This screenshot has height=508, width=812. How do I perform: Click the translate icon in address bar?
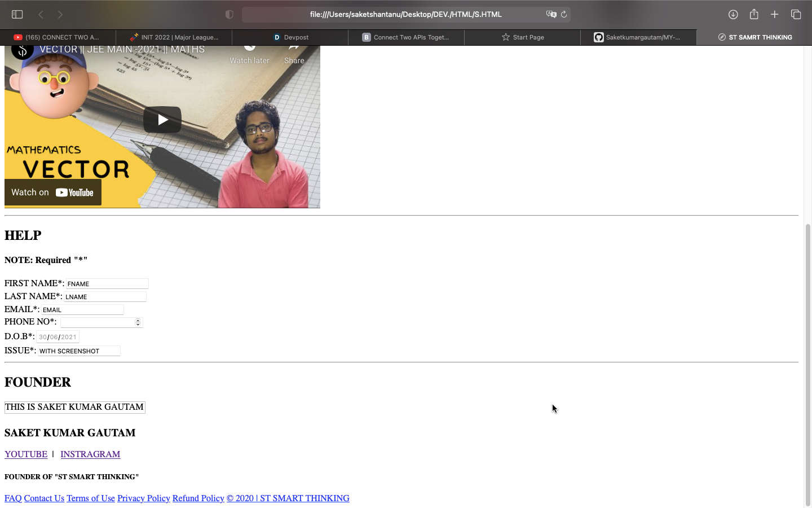pos(551,14)
